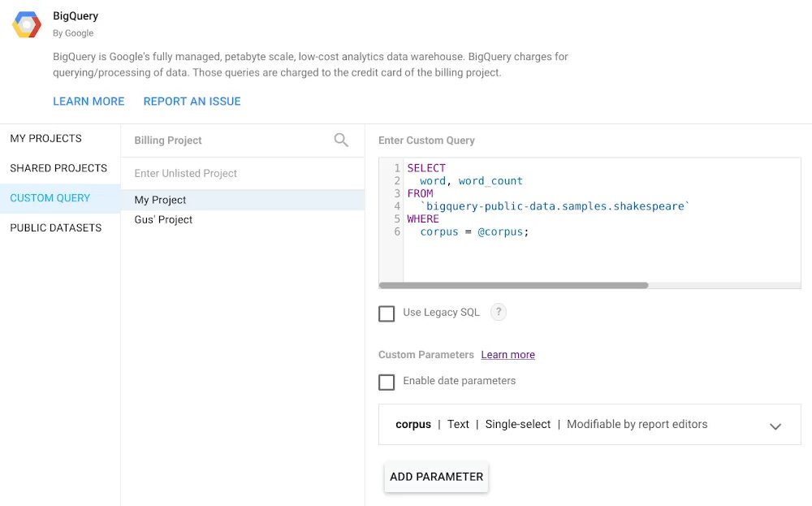Click the Legacy SQL help question mark
Viewport: 812px width, 506px height.
click(x=499, y=312)
